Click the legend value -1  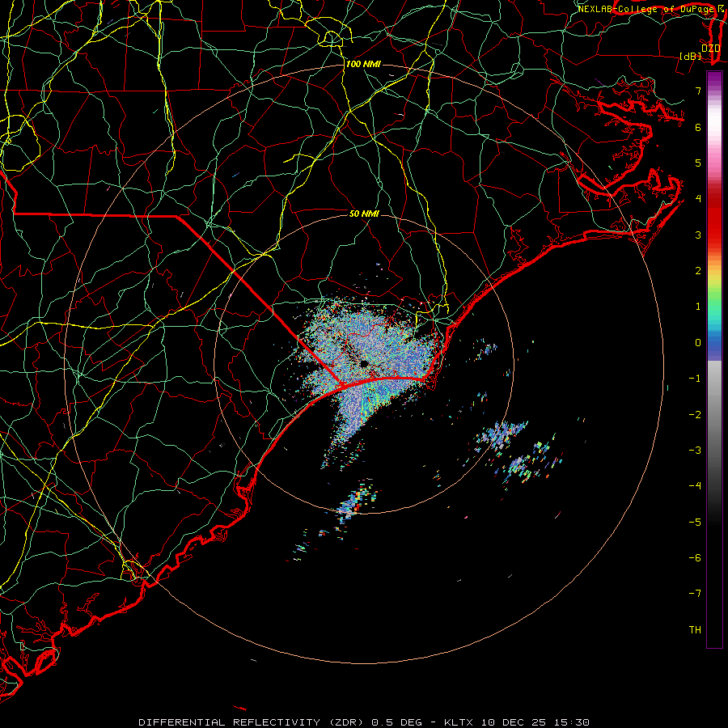pos(695,379)
